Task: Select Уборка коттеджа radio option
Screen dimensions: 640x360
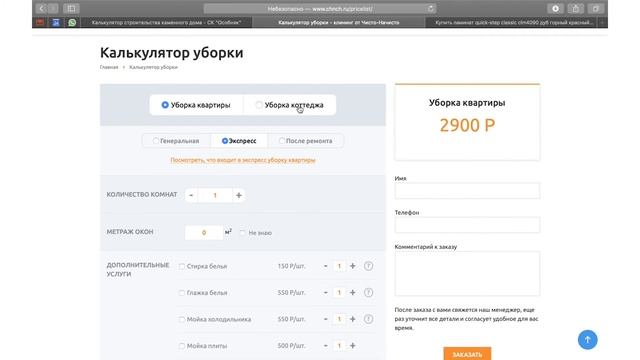Action: [x=290, y=105]
